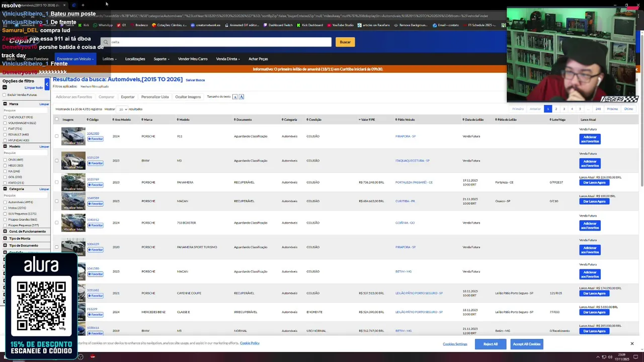Open the results-per-page dropdown showing 20

click(x=123, y=109)
